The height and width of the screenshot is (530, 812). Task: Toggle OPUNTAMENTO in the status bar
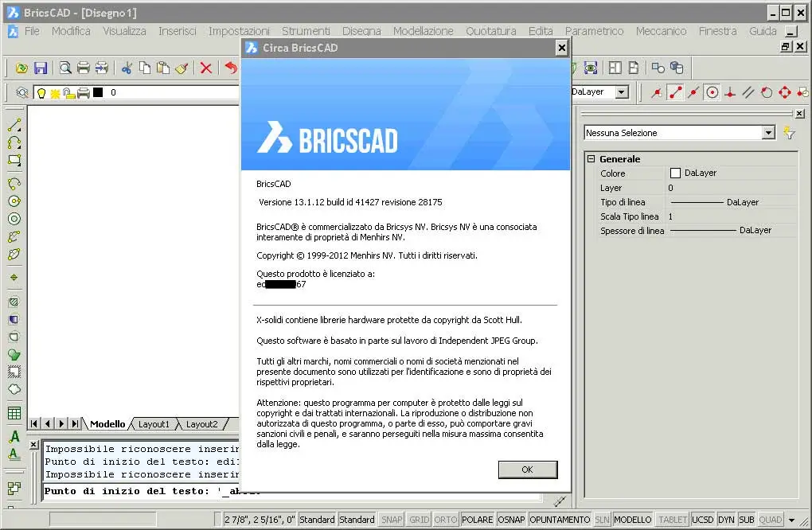point(560,519)
